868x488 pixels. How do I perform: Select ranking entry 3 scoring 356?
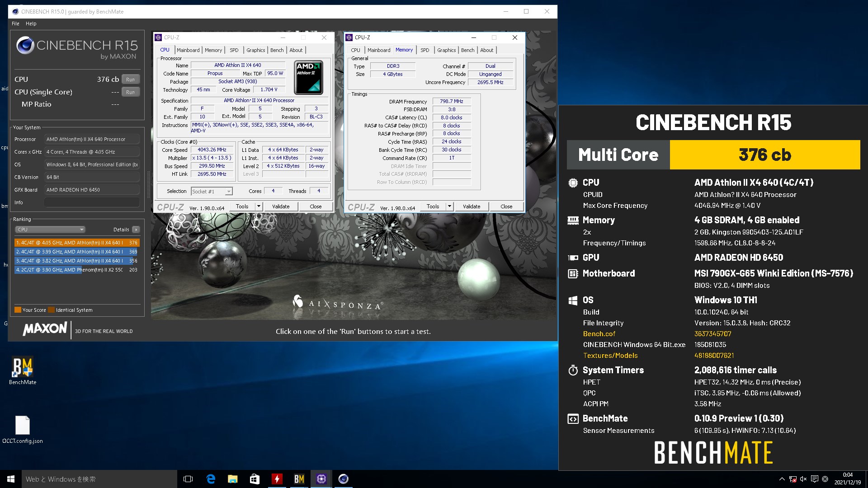[77, 261]
